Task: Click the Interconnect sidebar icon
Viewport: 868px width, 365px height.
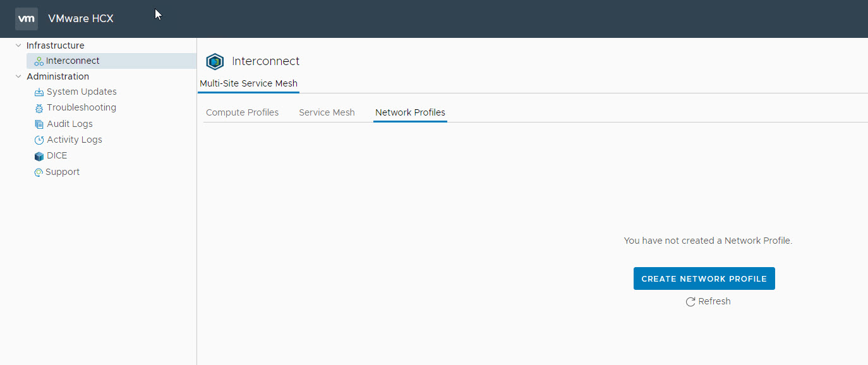Action: pyautogui.click(x=39, y=61)
